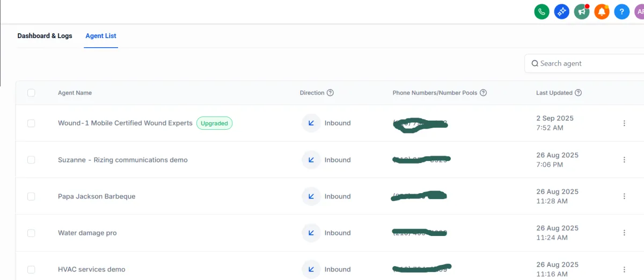The image size is (644, 280).
Task: Click Inbound label in Wound-1 row
Action: (338, 123)
